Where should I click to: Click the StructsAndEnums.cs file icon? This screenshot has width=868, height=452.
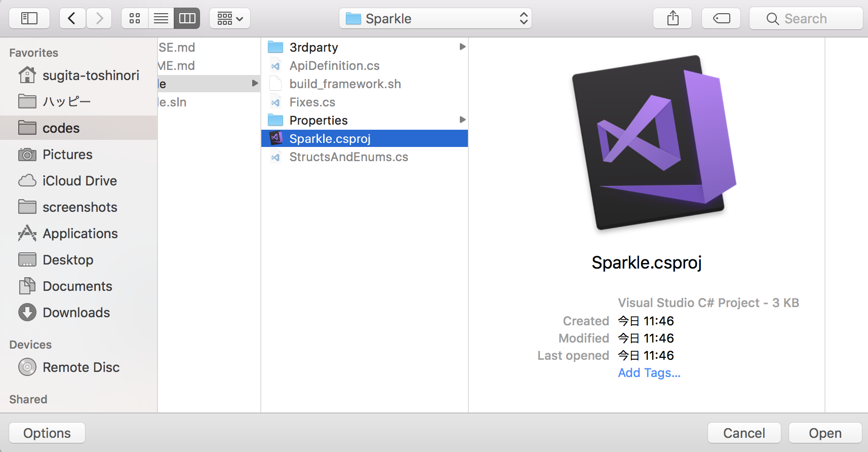coord(275,157)
